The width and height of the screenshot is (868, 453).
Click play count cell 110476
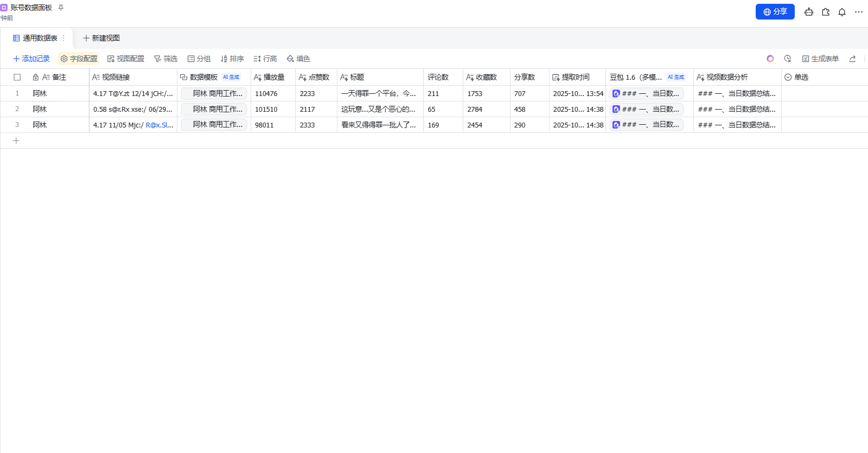pyautogui.click(x=273, y=93)
